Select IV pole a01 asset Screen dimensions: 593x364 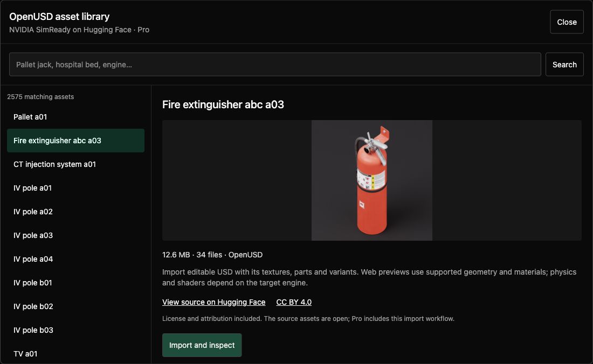pos(75,188)
